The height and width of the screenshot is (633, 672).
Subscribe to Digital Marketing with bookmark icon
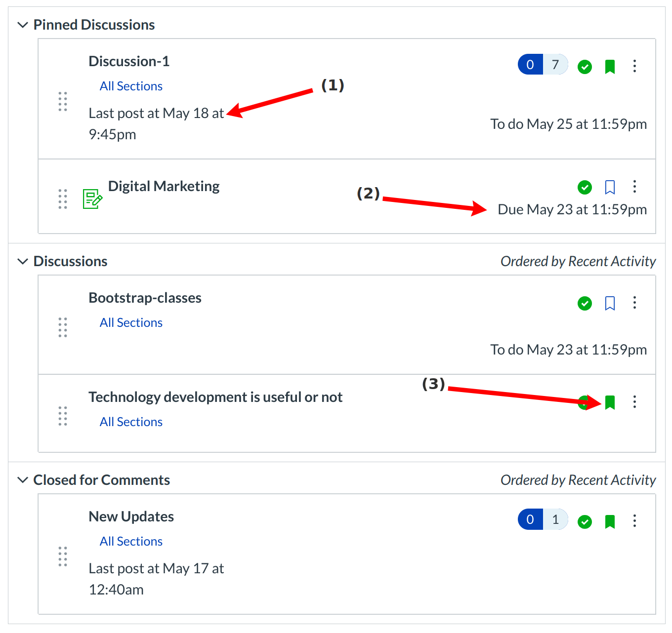click(x=610, y=187)
